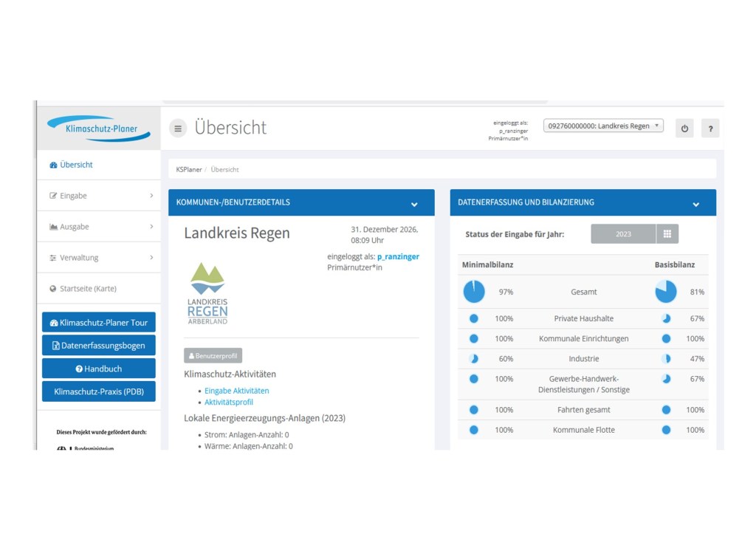Click the Klimaschutz-Planer logo

(98, 129)
